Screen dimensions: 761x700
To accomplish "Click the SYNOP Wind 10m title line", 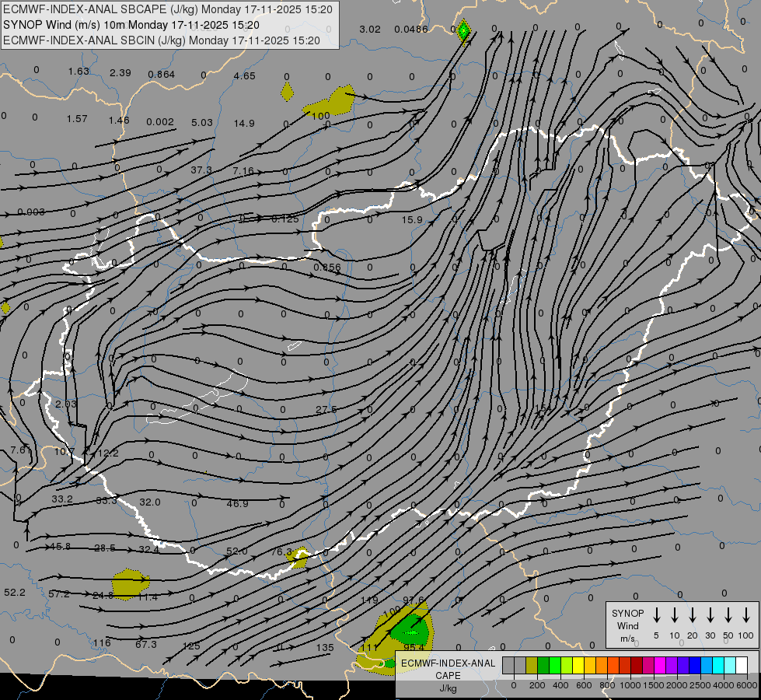I will point(131,25).
